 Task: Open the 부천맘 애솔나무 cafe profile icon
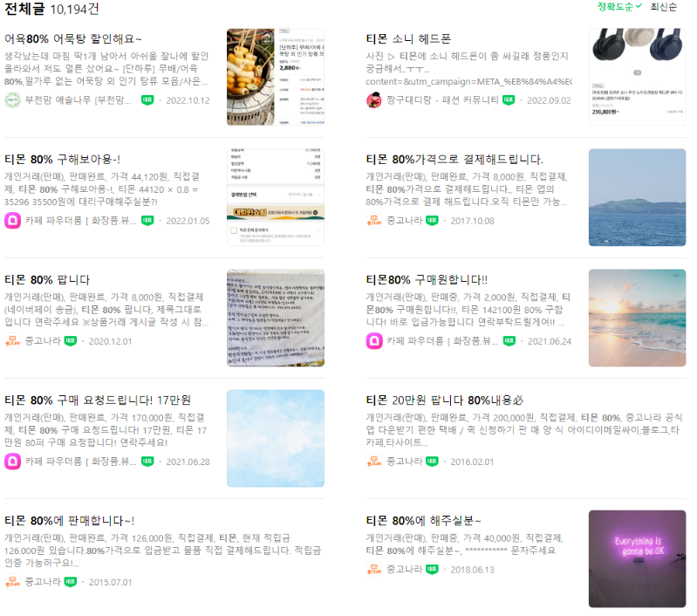point(12,100)
